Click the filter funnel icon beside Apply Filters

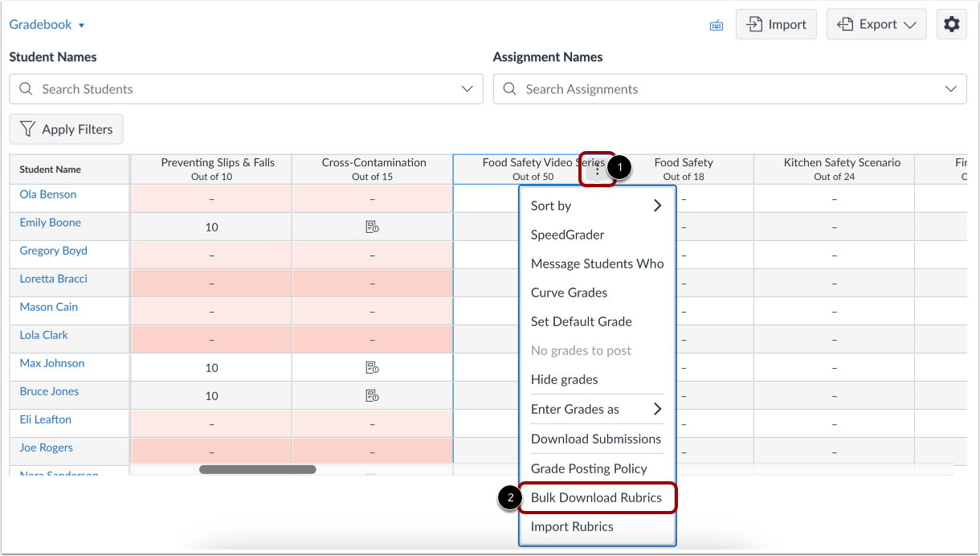coord(30,129)
